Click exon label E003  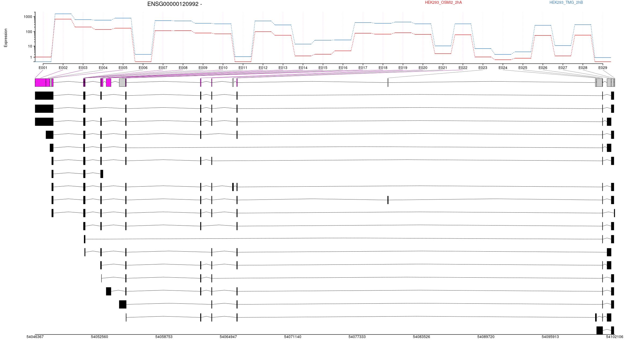point(83,68)
